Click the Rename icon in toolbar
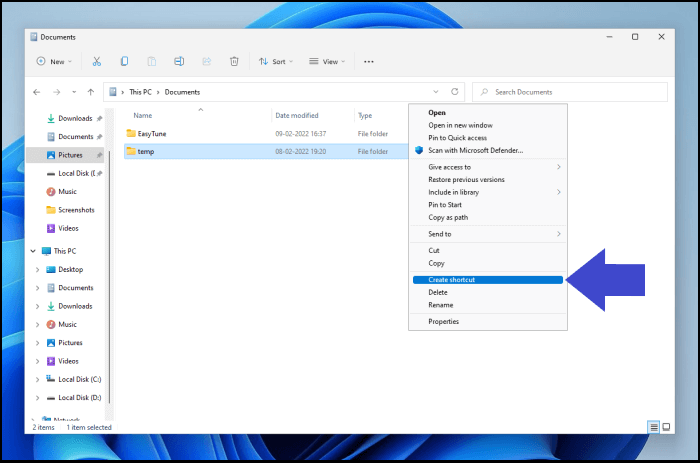This screenshot has width=700, height=463. [179, 61]
